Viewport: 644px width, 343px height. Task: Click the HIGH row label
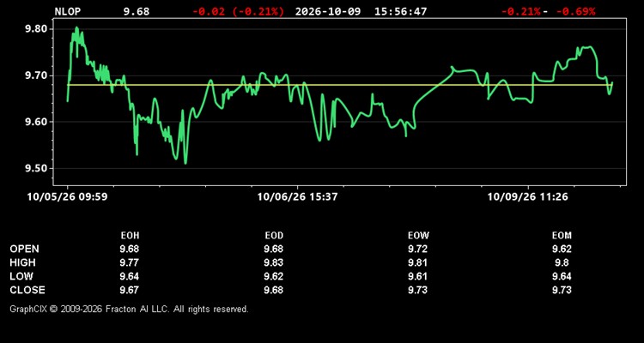[22, 262]
